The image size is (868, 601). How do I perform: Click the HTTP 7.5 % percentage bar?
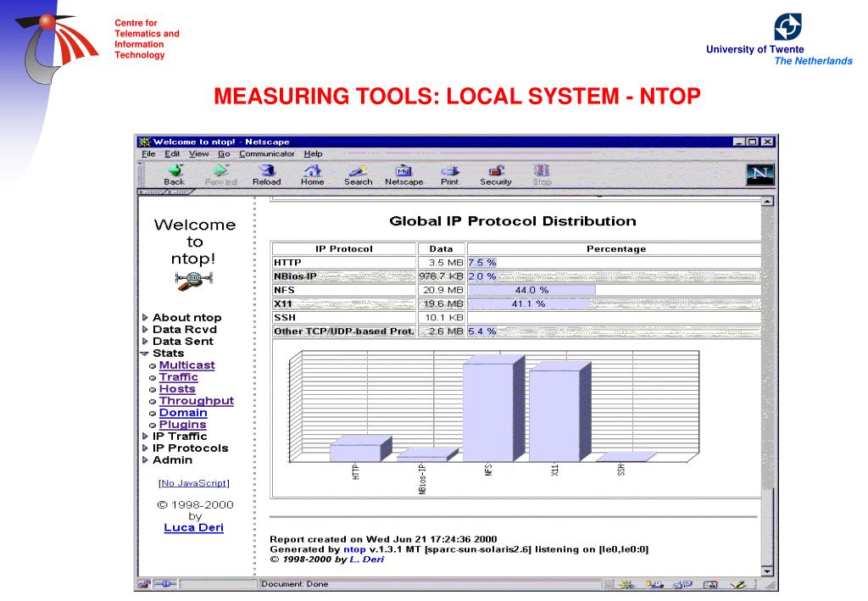482,262
